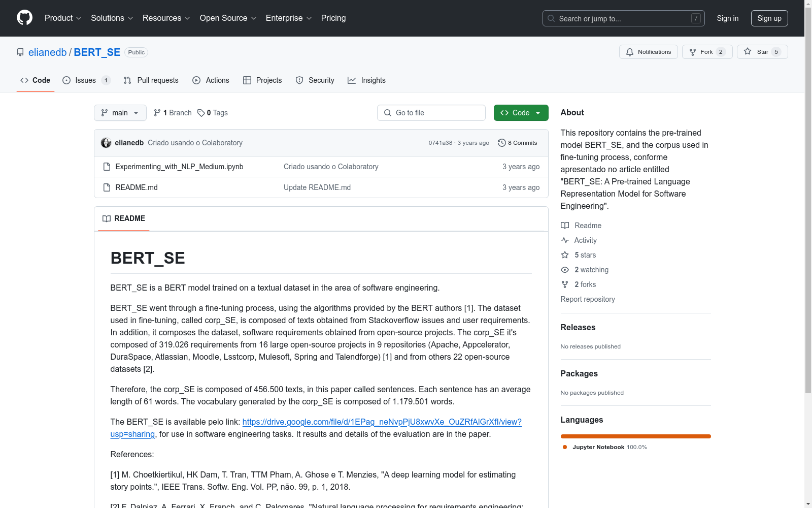
Task: Open the Projects tab
Action: coord(262,80)
